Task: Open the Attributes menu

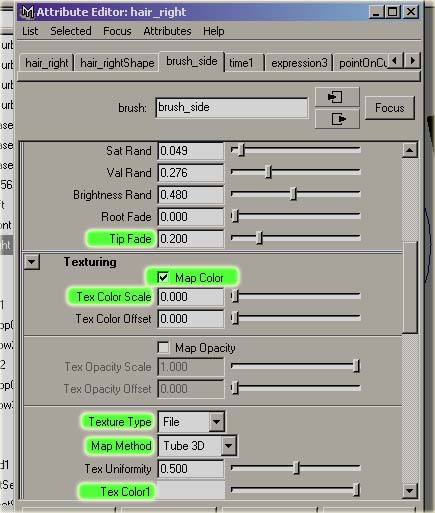Action: click(167, 31)
